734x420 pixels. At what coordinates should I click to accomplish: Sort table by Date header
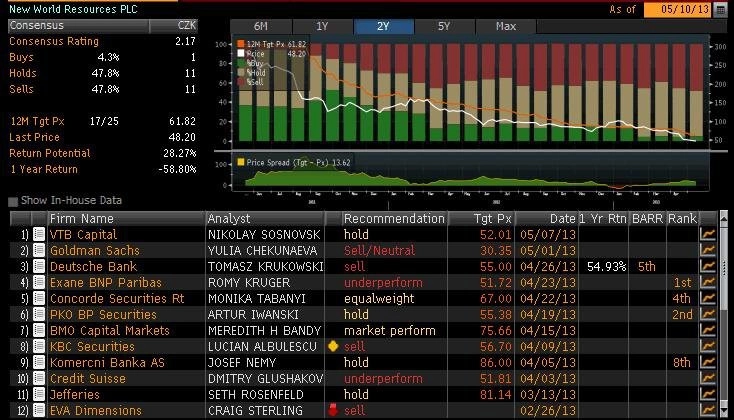(546, 219)
